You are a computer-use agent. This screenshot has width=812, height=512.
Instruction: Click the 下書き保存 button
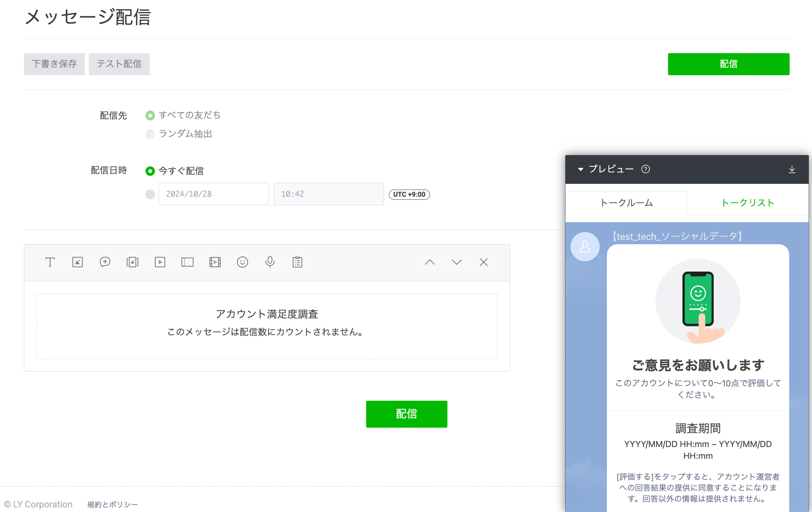[x=54, y=64]
